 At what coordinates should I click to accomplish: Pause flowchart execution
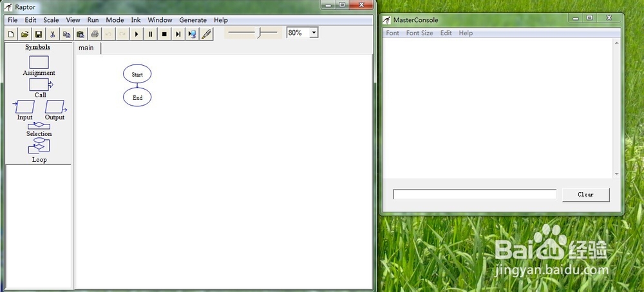[x=150, y=34]
